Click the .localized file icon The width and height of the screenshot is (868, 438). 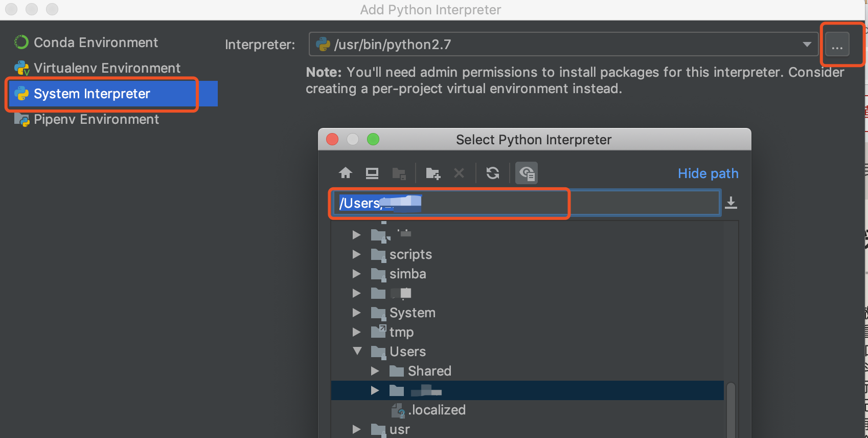(398, 410)
